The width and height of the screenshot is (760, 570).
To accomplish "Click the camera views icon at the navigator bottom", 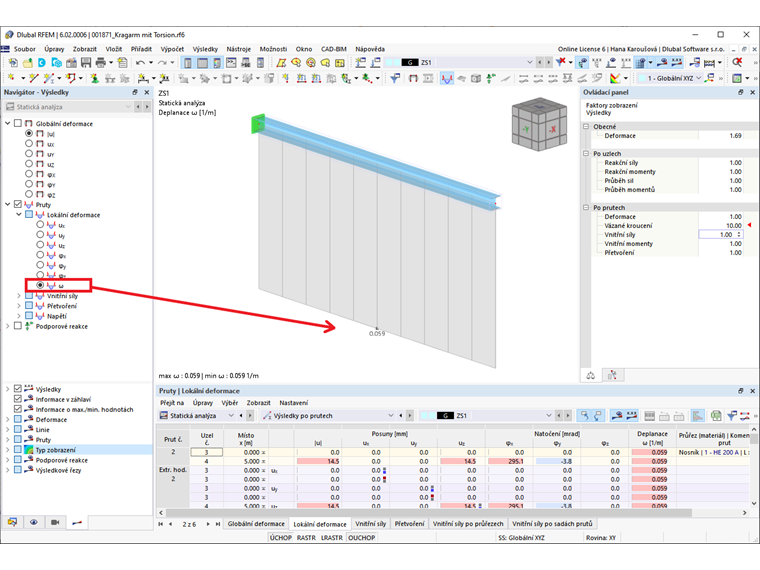I will point(55,522).
